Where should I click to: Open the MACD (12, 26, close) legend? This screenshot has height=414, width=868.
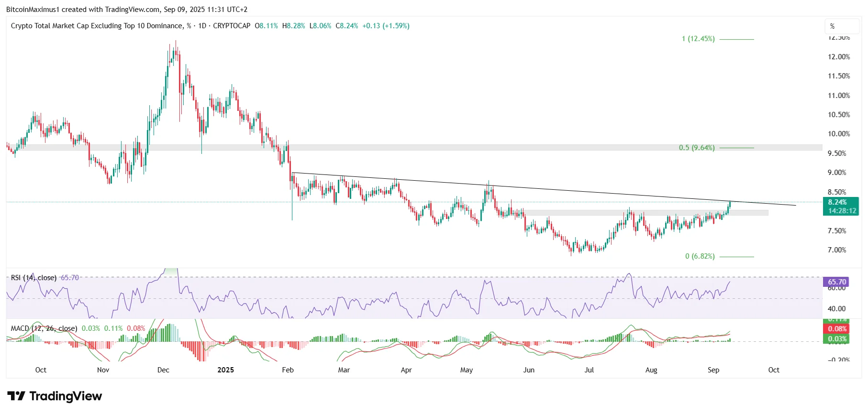pyautogui.click(x=44, y=328)
